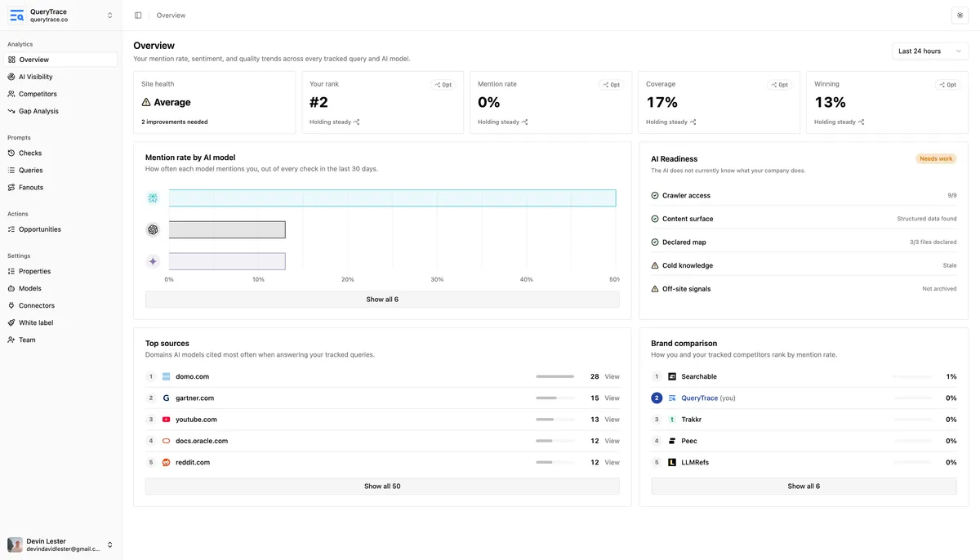Select QueryTrace (you) in Brand comparison
This screenshot has height=560, width=980.
coord(804,398)
